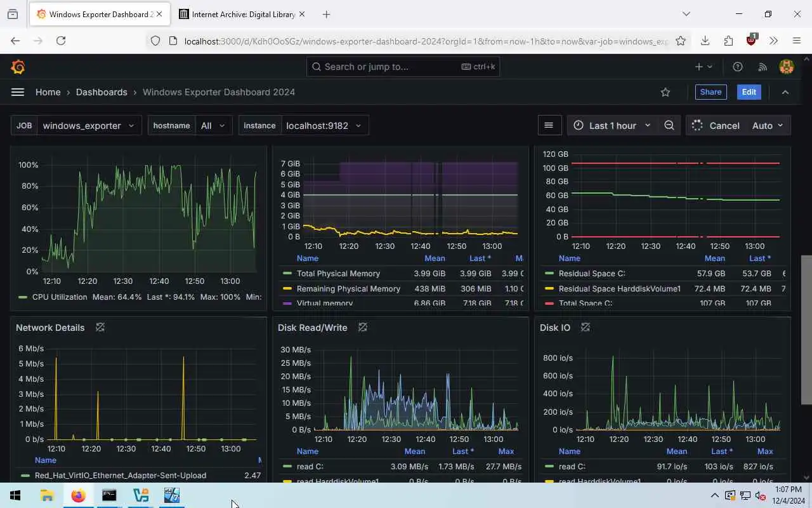
Task: Reload the page in Firefox
Action: coord(61,41)
